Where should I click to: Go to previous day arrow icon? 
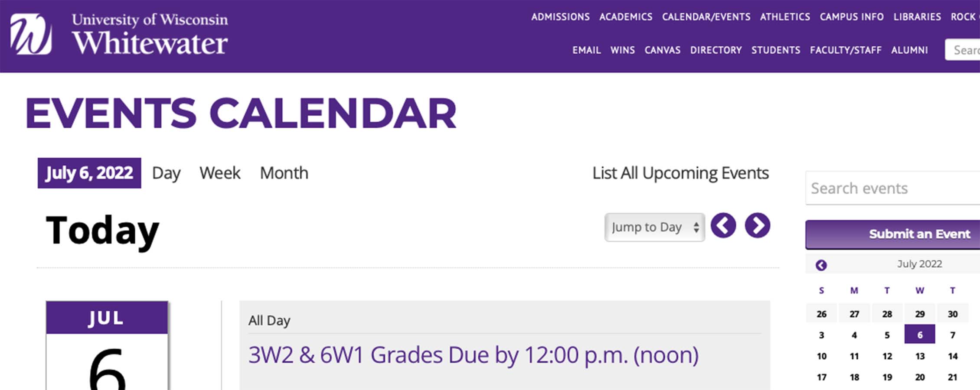tap(723, 225)
